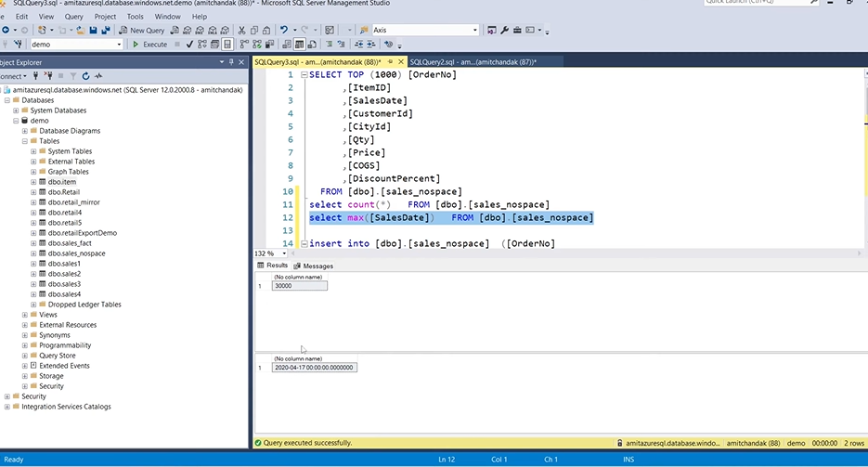
Task: Open the View menu
Action: (x=45, y=17)
